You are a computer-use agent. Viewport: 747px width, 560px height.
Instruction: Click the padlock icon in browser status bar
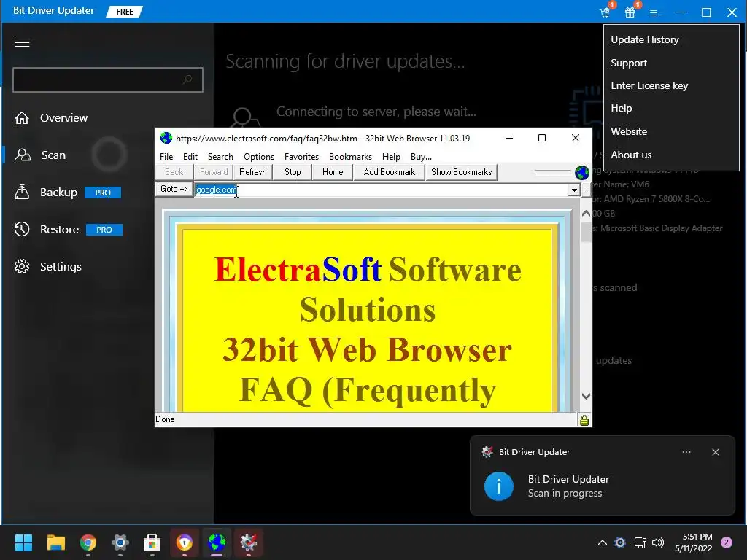(584, 420)
